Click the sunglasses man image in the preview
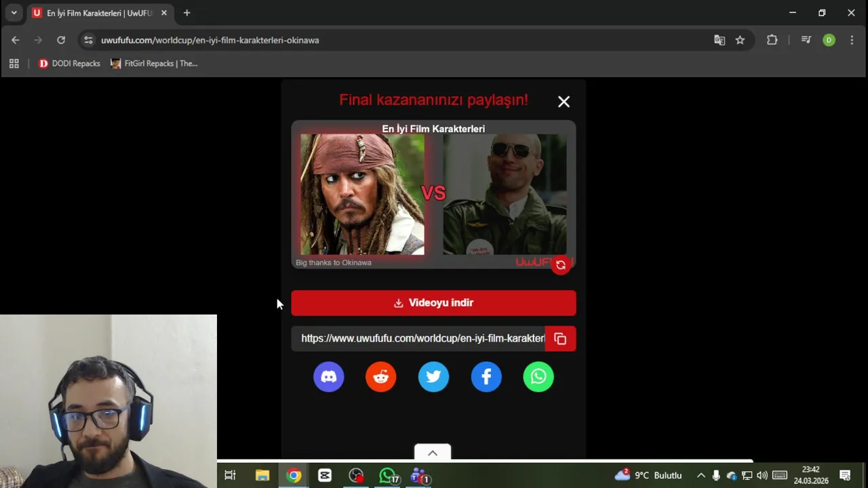The height and width of the screenshot is (488, 868). point(505,195)
